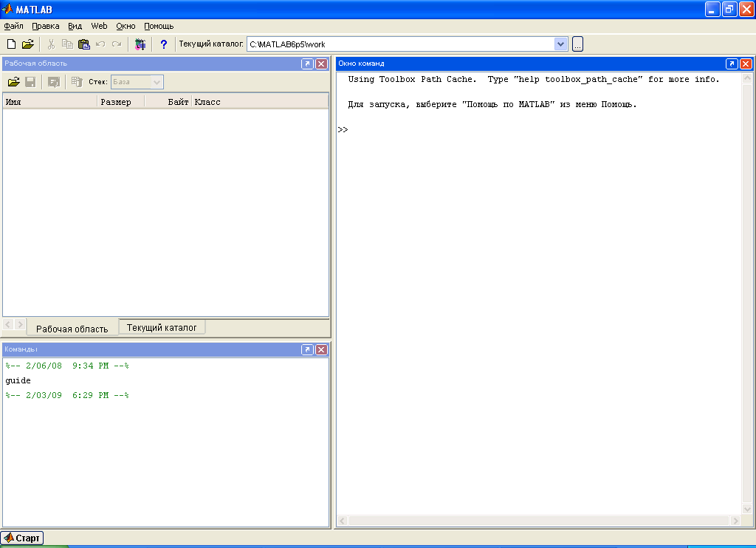The width and height of the screenshot is (756, 548).
Task: Sort workspace by Имя column header
Action: coord(50,102)
